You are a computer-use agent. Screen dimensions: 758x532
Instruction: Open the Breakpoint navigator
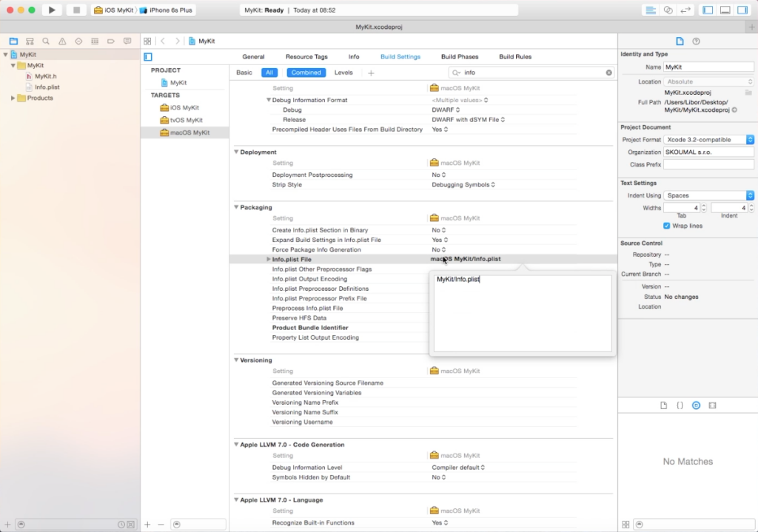pos(111,41)
